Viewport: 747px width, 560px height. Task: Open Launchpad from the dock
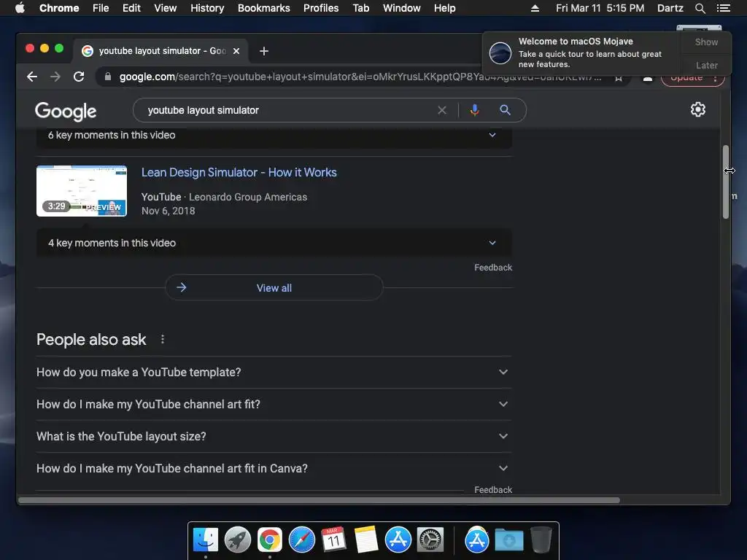238,540
